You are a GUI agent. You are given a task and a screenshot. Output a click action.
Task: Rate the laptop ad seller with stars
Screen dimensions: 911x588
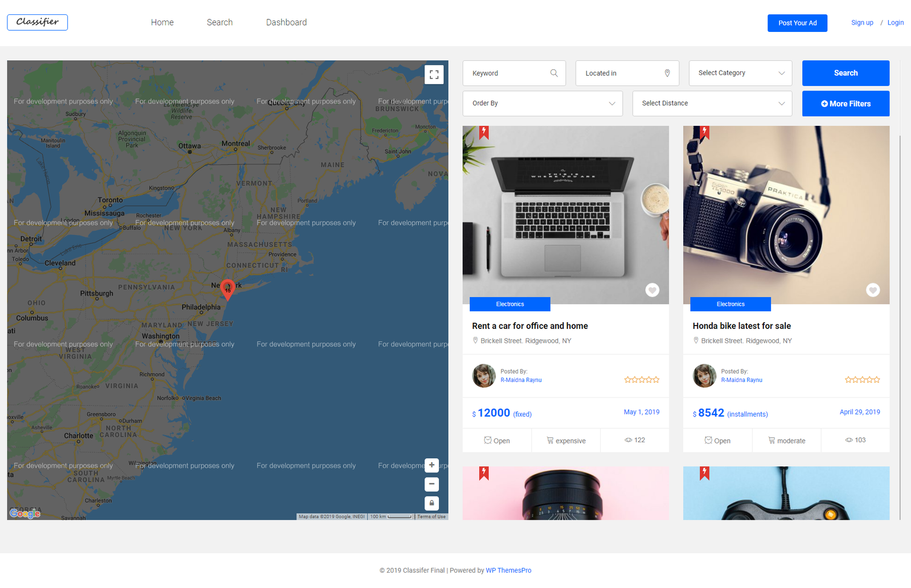[x=642, y=380]
